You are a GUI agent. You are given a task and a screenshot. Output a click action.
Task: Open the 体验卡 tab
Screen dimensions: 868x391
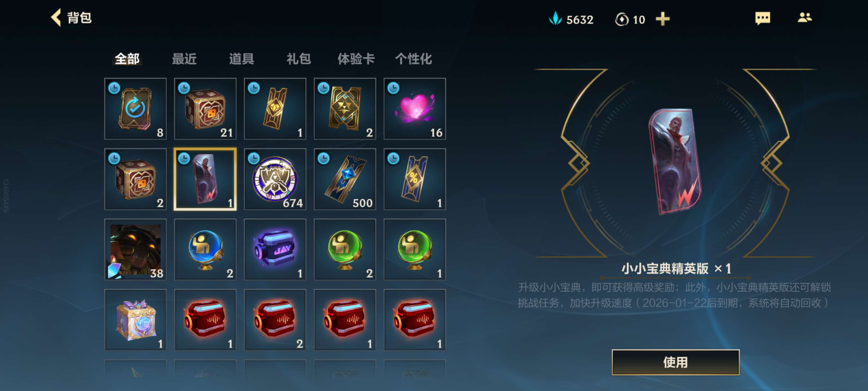356,59
